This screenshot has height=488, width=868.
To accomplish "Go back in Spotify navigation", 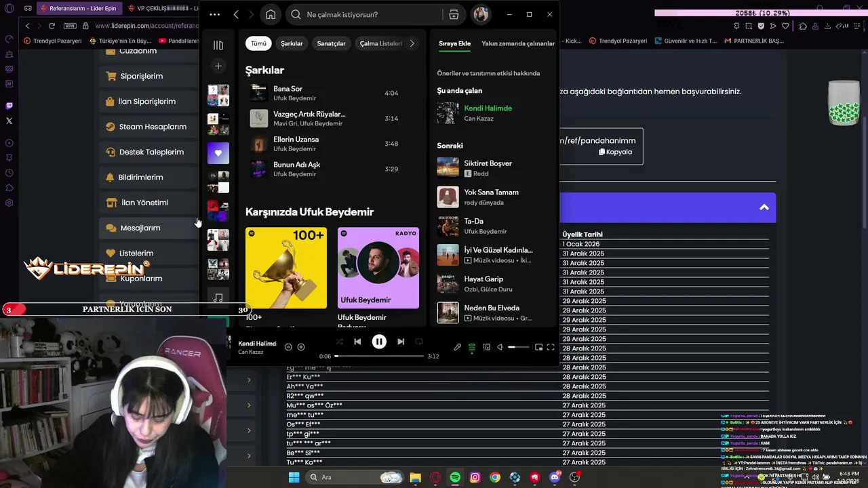I will pyautogui.click(x=236, y=14).
